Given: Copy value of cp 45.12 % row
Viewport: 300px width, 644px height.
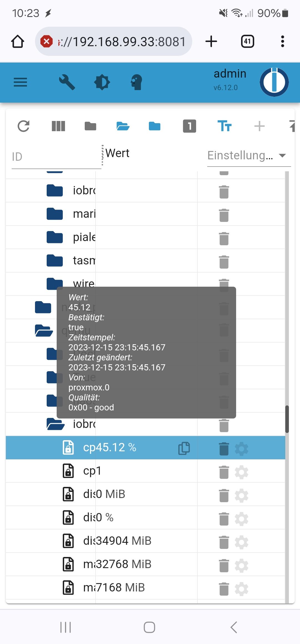Looking at the screenshot, I should [184, 448].
